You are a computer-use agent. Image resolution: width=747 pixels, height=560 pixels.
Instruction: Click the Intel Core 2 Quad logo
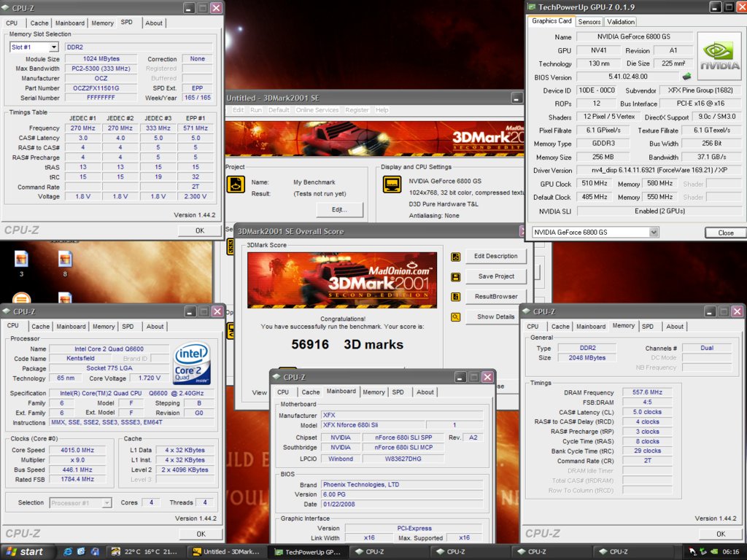pyautogui.click(x=192, y=364)
